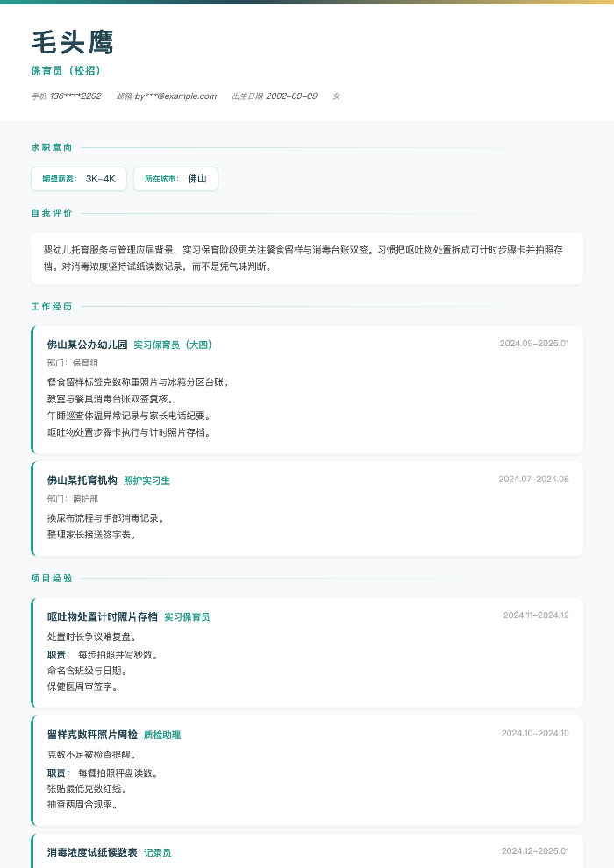614x868 pixels.
Task: Select the job title 保育员（校招）
Action: (x=66, y=71)
